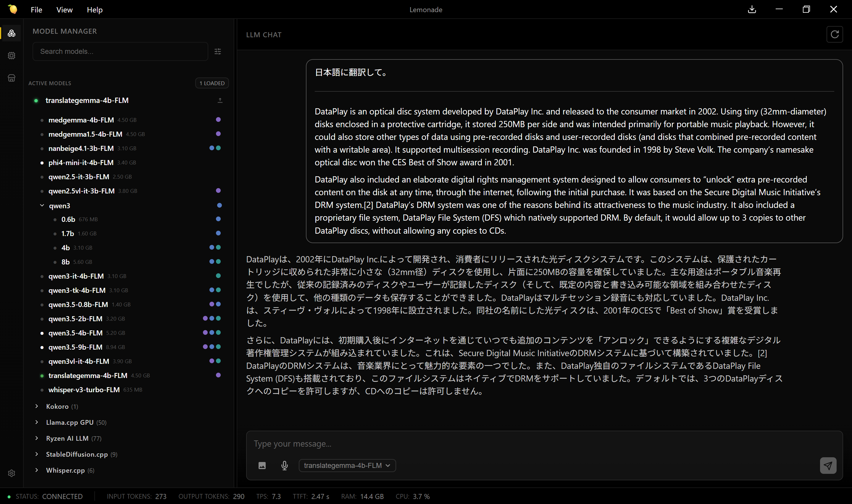Click the chip-shaped backend sidebar icon

point(12,55)
